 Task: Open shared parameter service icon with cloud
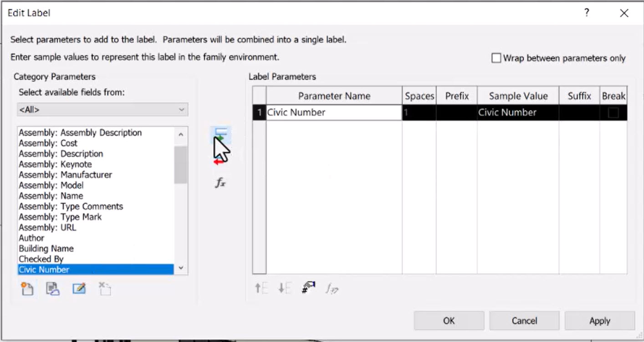coord(53,289)
